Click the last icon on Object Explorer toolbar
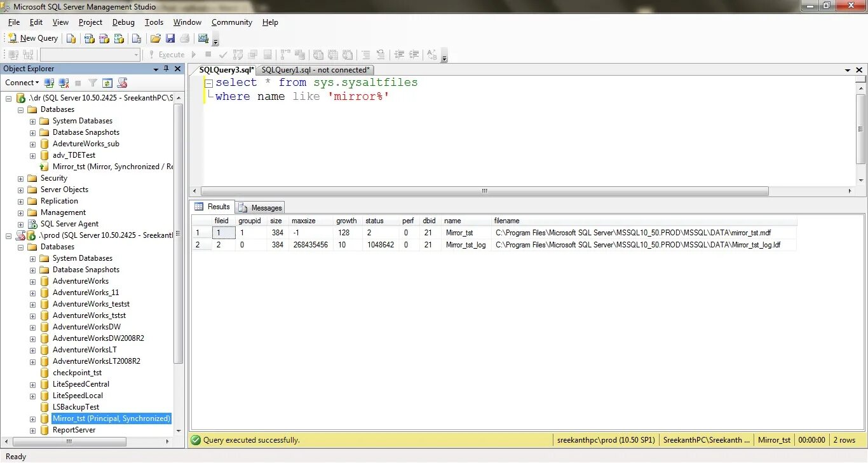 (122, 83)
